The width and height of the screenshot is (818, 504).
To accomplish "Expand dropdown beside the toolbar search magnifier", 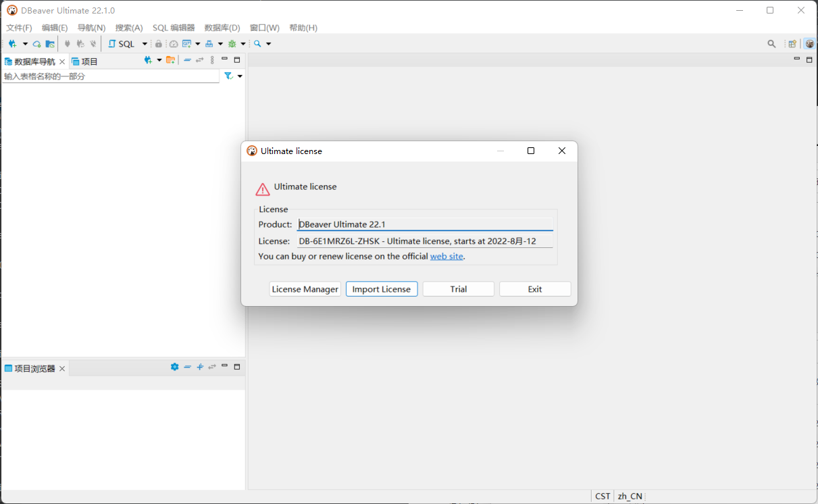I will 268,44.
